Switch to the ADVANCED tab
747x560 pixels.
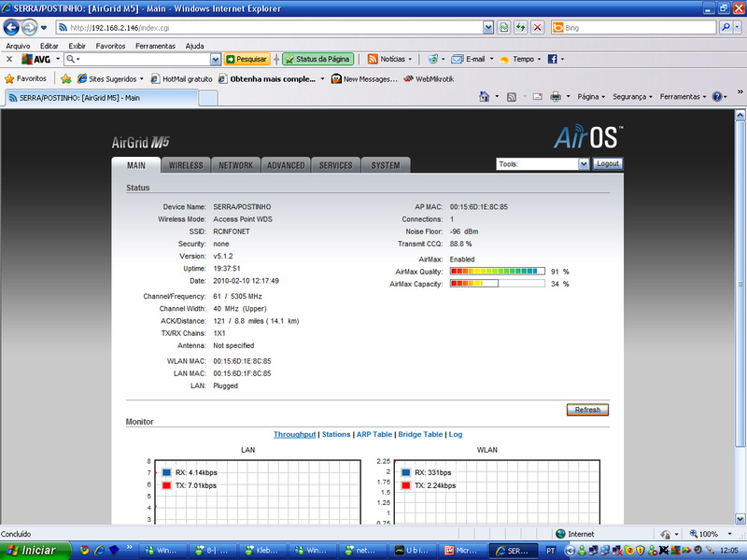(x=286, y=165)
